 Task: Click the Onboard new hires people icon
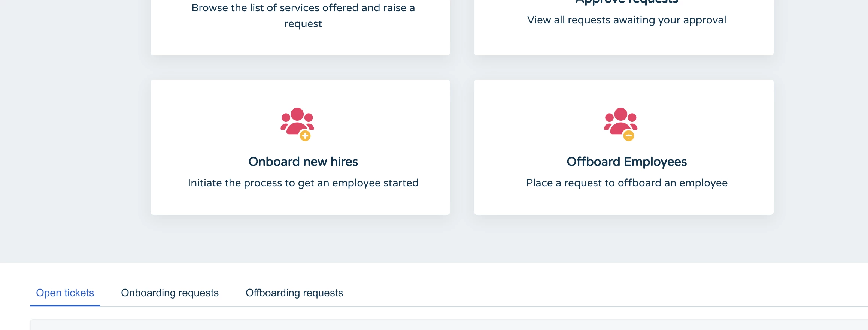[x=297, y=122]
